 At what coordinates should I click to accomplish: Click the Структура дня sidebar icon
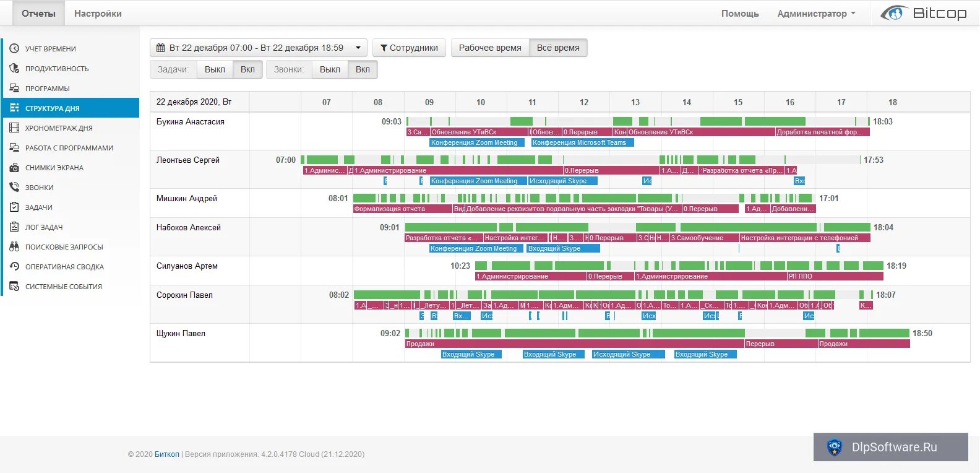coord(14,108)
